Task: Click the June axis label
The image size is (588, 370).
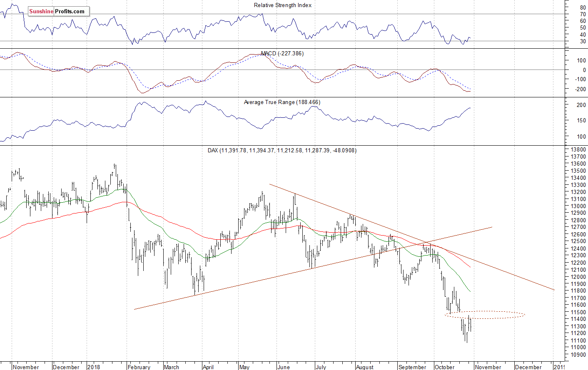Action: [284, 367]
